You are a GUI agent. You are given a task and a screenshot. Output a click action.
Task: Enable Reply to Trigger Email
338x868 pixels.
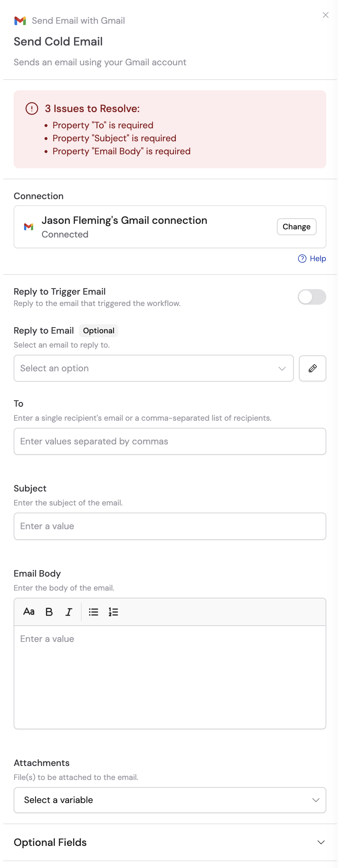pyautogui.click(x=311, y=297)
